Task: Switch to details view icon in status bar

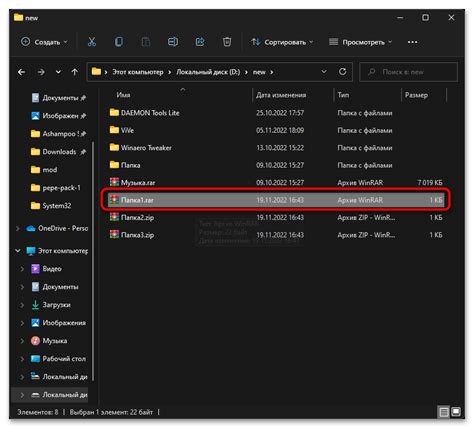Action: 443,412
